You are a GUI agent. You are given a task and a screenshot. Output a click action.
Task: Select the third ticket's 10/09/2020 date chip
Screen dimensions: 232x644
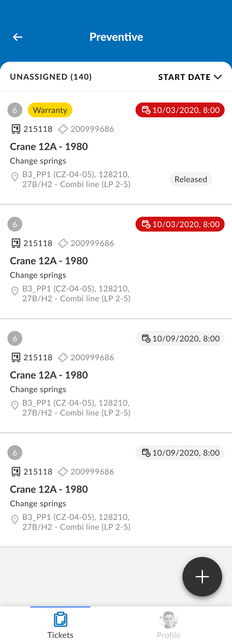180,339
